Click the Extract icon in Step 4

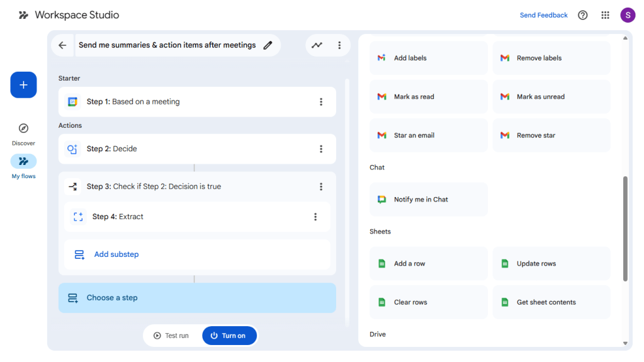[x=78, y=217]
